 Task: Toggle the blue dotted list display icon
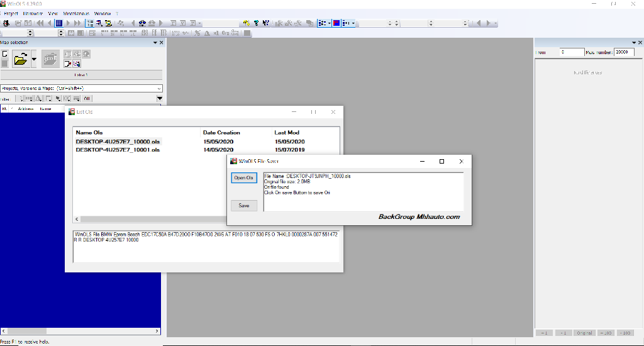(322, 23)
